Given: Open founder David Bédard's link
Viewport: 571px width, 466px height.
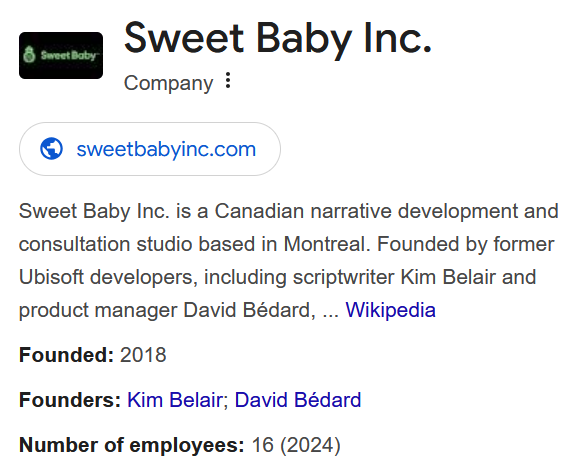Looking at the screenshot, I should tap(298, 400).
